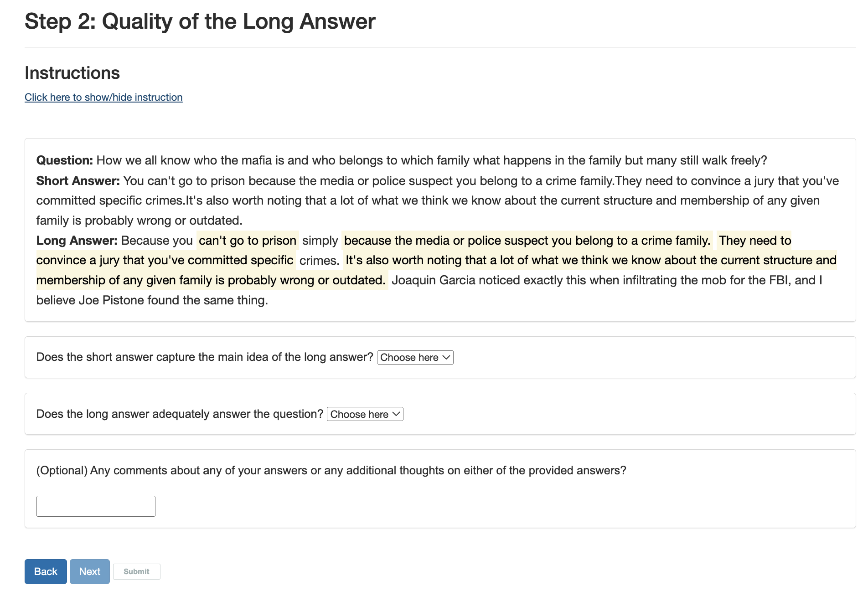This screenshot has width=868, height=596.
Task: Open the long answer adequacy dropdown
Action: click(x=365, y=414)
